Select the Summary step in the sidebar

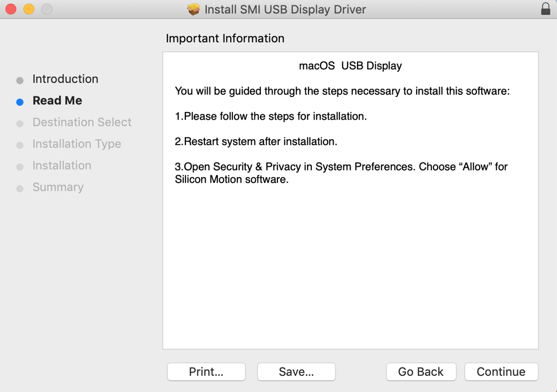[x=58, y=187]
